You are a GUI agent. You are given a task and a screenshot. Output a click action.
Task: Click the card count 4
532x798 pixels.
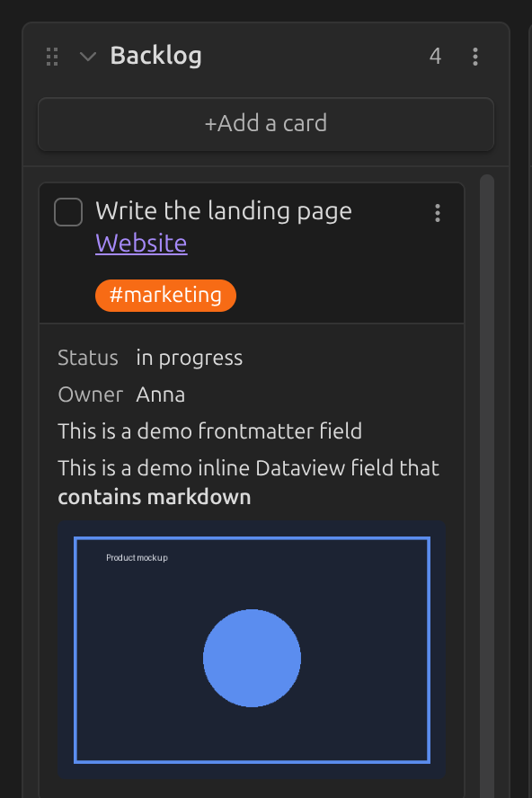[x=435, y=57]
